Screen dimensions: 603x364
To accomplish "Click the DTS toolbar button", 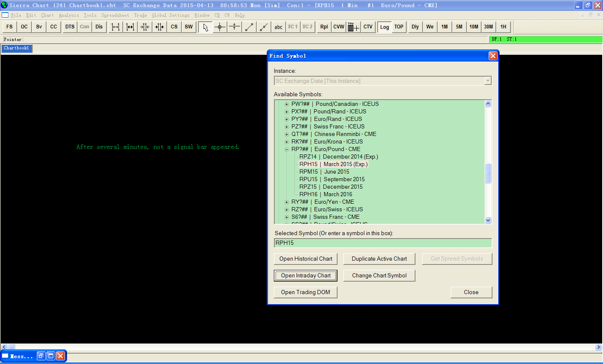I will [x=70, y=27].
